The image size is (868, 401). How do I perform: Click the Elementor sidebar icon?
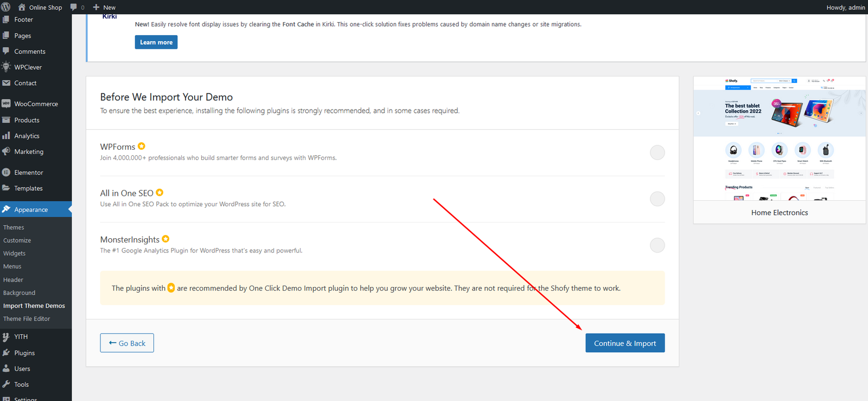(6, 173)
